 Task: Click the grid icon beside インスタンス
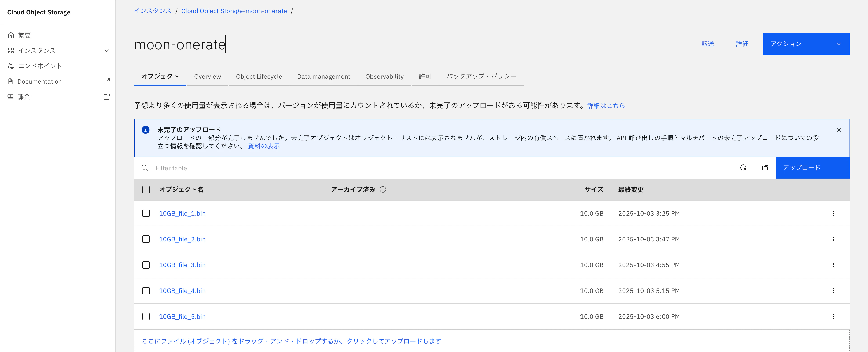point(11,51)
